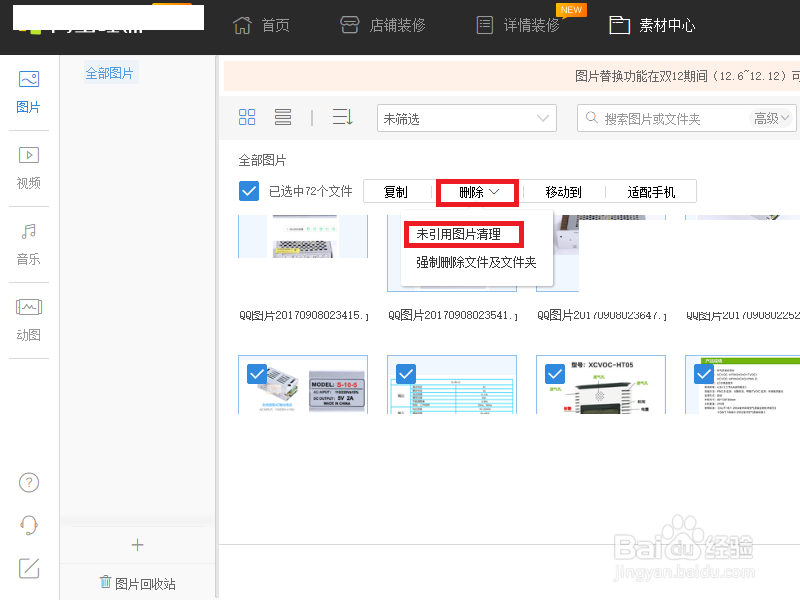
Task: Open the 视频 video section
Action: tap(28, 165)
